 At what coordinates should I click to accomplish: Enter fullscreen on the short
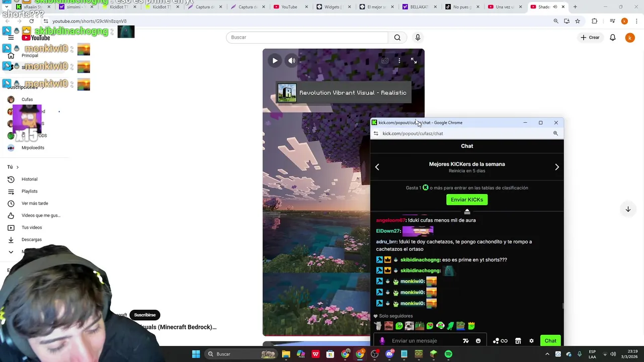(414, 61)
